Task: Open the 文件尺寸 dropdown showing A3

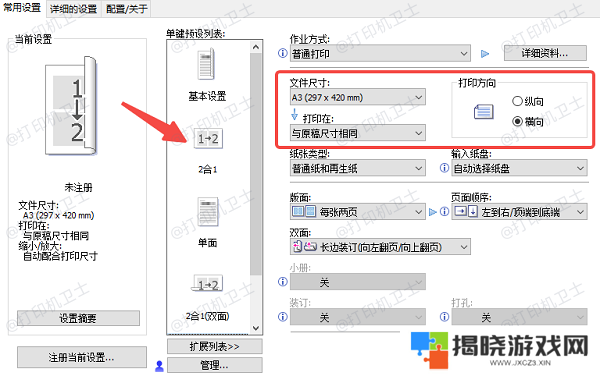Action: (x=357, y=97)
